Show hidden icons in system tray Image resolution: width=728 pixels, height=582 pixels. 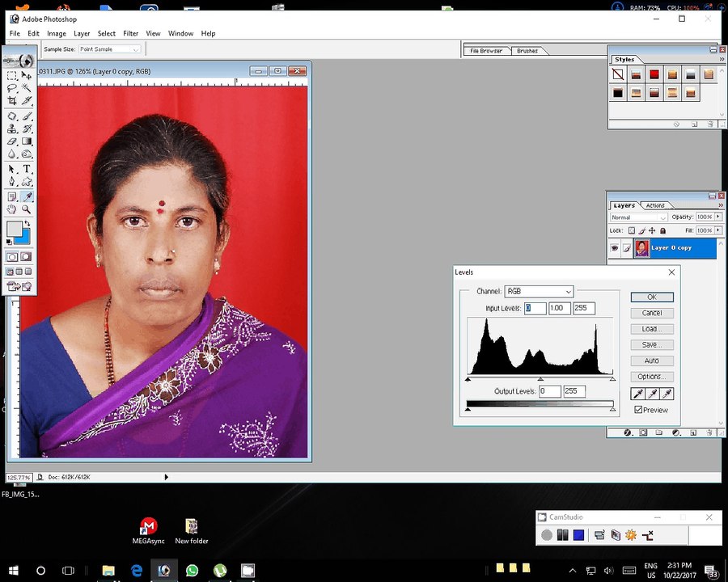[x=573, y=571]
